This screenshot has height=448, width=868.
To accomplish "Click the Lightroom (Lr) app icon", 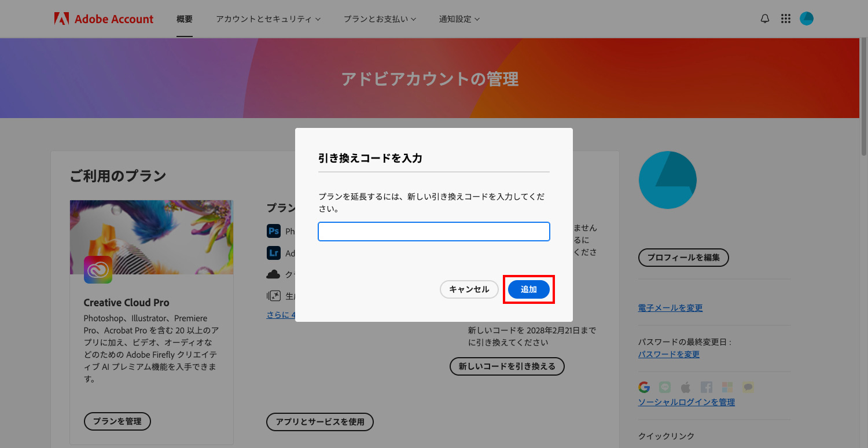I will click(273, 253).
